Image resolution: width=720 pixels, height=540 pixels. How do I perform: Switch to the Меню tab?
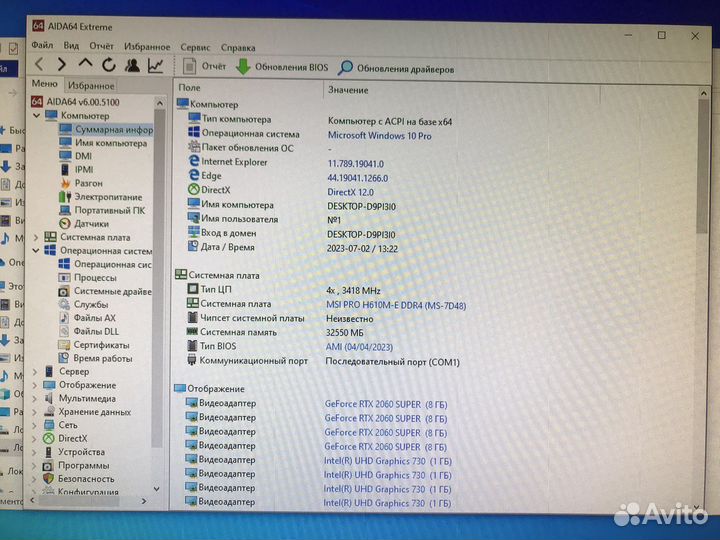[45, 84]
